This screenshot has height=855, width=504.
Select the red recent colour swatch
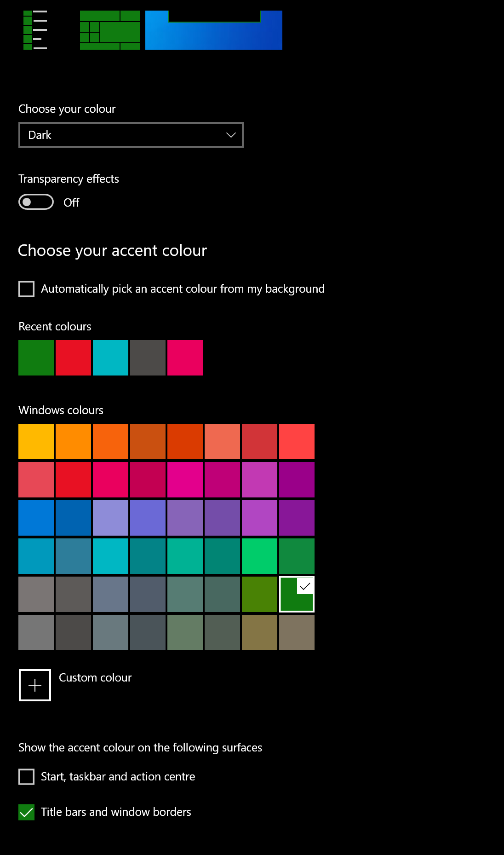pyautogui.click(x=74, y=358)
